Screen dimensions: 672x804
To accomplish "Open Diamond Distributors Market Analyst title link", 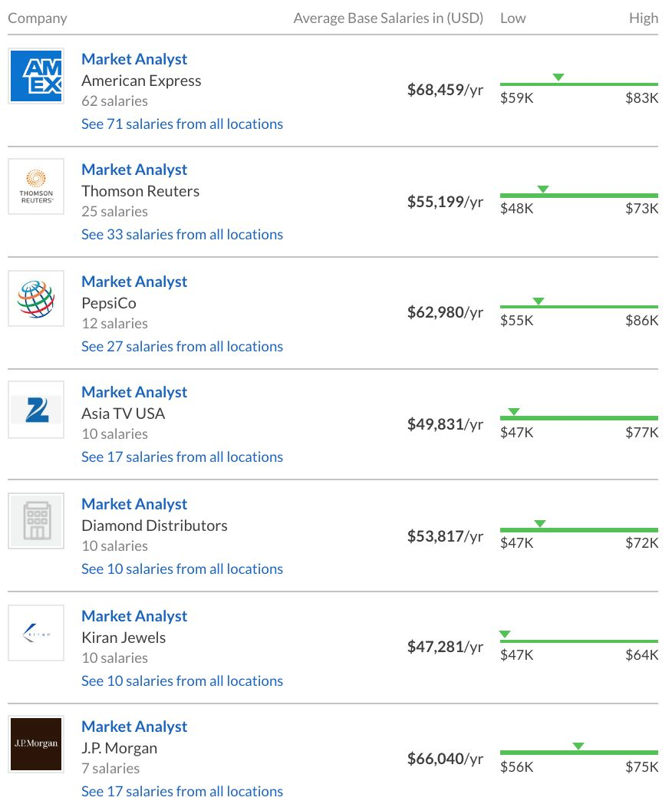I will tap(134, 504).
